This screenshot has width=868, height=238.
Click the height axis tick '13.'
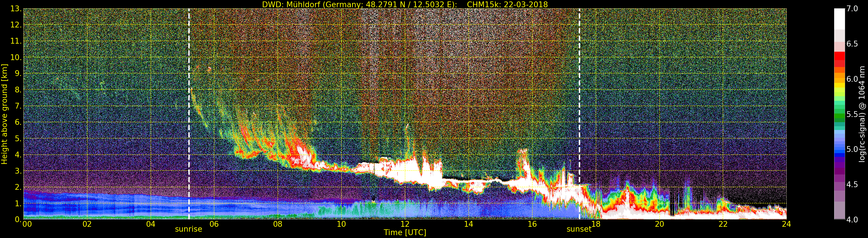click(16, 9)
